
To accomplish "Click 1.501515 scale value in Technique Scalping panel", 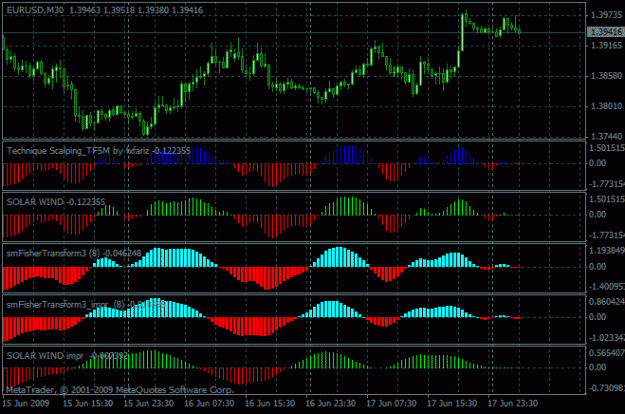I will coord(607,148).
